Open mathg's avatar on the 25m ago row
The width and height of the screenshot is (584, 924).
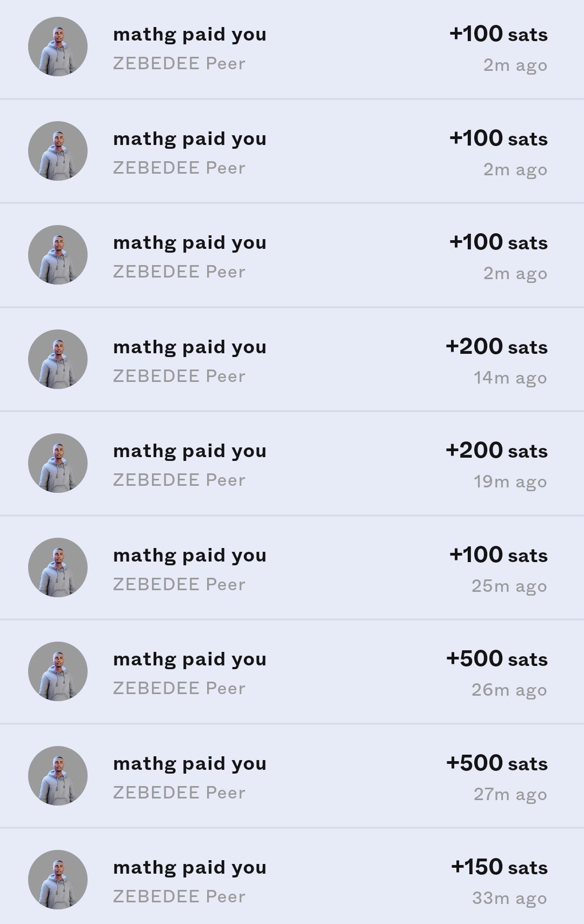pos(58,567)
